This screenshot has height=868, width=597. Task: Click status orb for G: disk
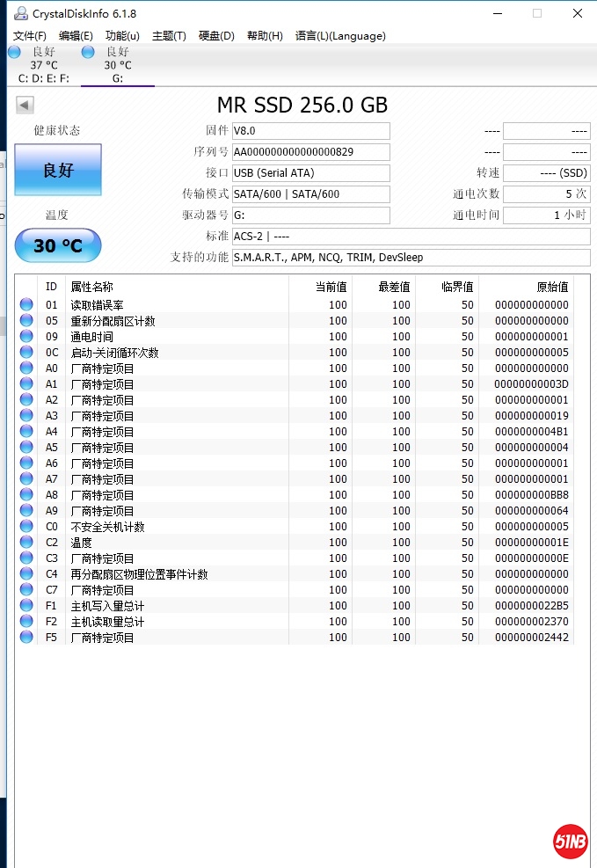[x=88, y=52]
